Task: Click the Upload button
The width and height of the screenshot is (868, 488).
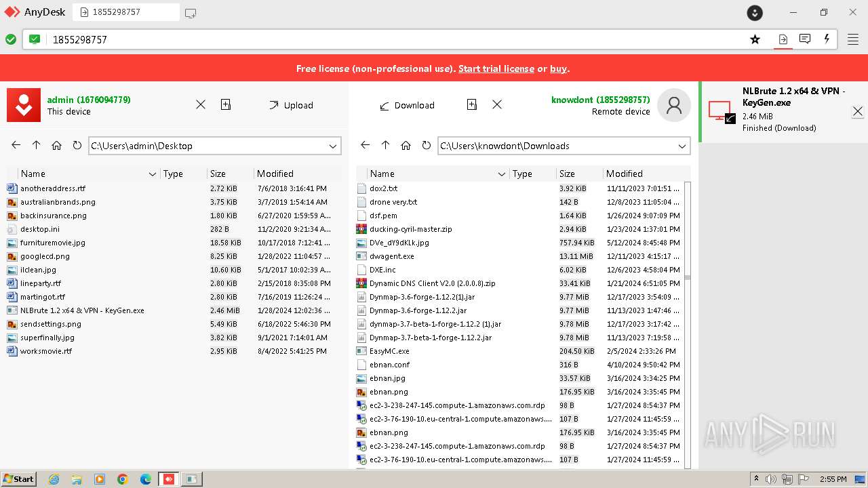Action: tap(291, 105)
